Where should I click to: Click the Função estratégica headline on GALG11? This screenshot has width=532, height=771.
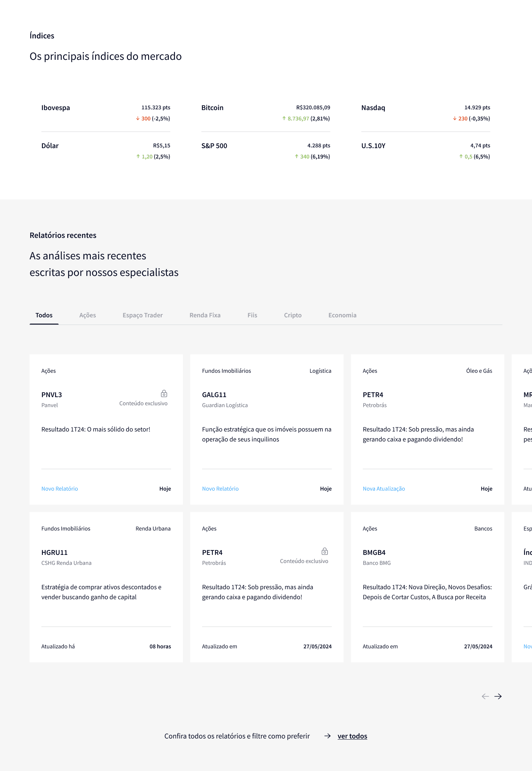(x=267, y=434)
